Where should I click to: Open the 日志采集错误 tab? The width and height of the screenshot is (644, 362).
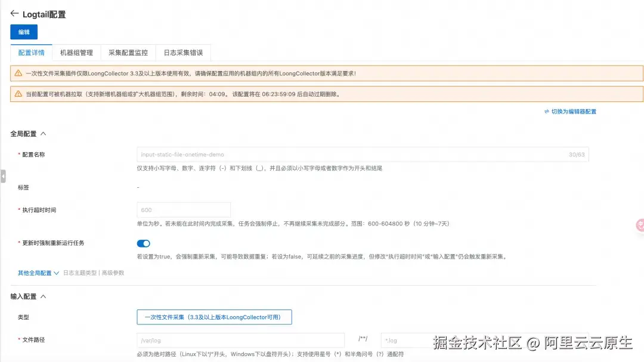coord(183,52)
